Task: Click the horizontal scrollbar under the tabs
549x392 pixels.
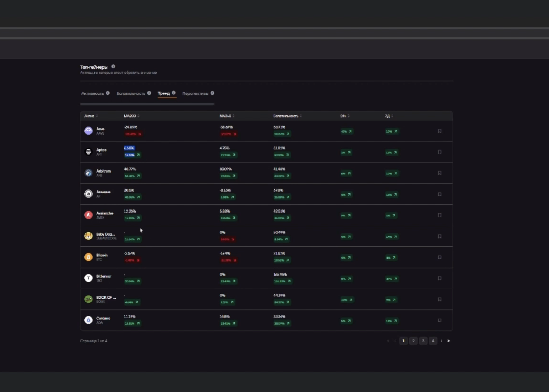Action: pyautogui.click(x=147, y=104)
